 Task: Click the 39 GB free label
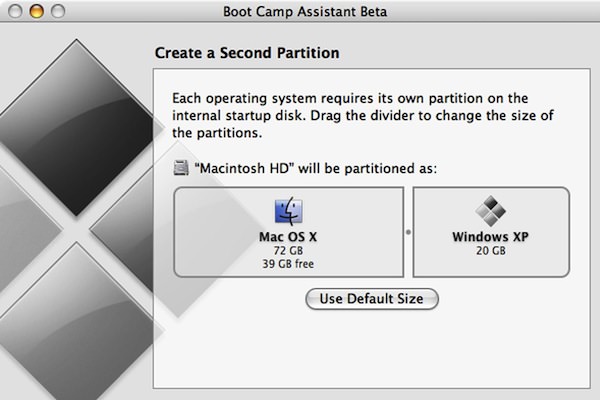coord(288,264)
